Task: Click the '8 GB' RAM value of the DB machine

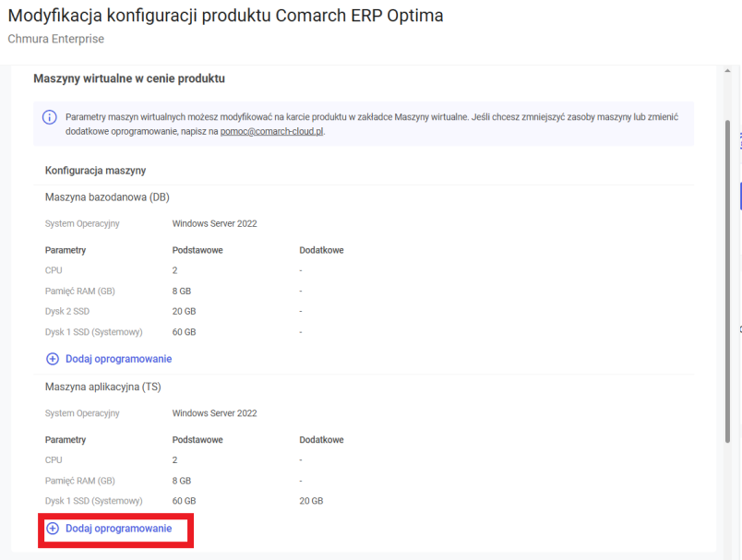Action: coord(182,292)
